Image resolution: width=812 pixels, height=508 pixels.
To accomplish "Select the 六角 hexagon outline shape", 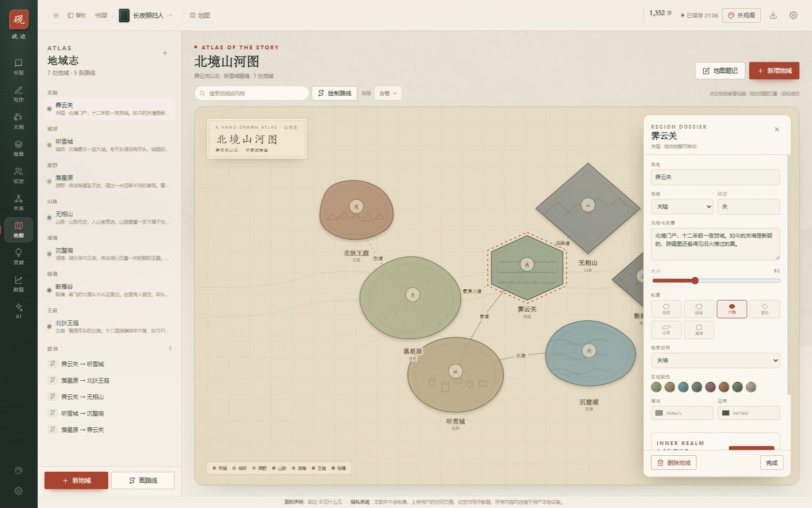I will (x=732, y=309).
